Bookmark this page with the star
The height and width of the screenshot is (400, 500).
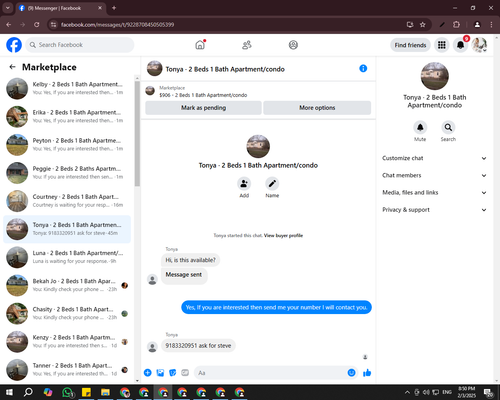pyautogui.click(x=423, y=25)
